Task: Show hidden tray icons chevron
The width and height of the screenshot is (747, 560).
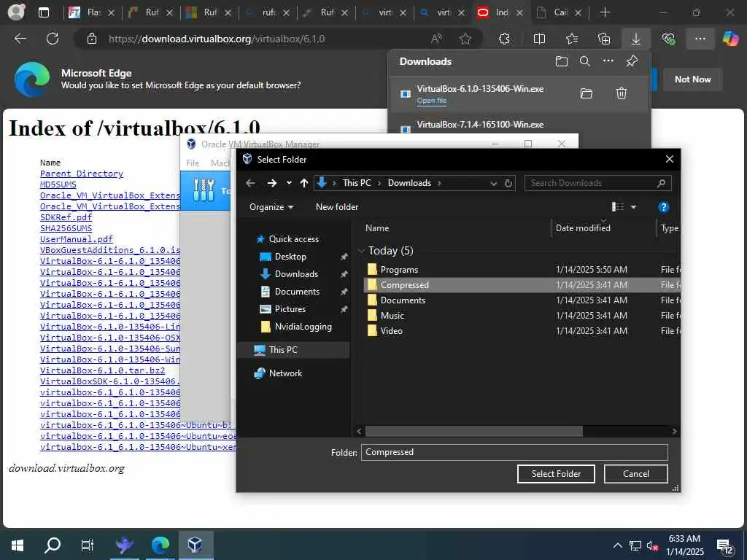Action: 617,545
